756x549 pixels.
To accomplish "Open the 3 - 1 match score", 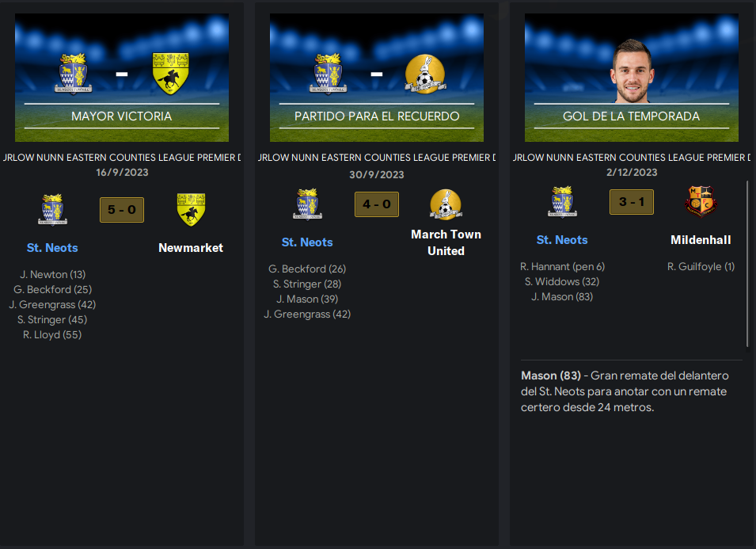I will coord(632,202).
